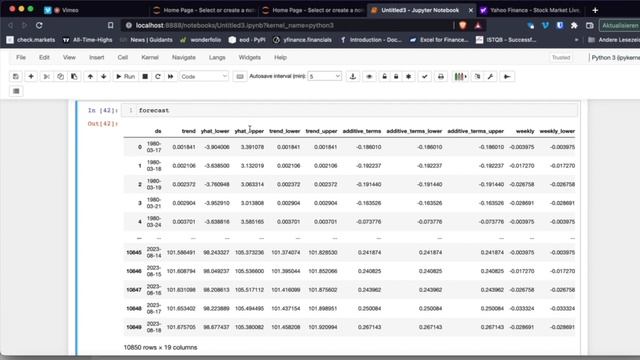640x360 pixels.
Task: Cut selected cells with the scissors icon
Action: click(47, 76)
